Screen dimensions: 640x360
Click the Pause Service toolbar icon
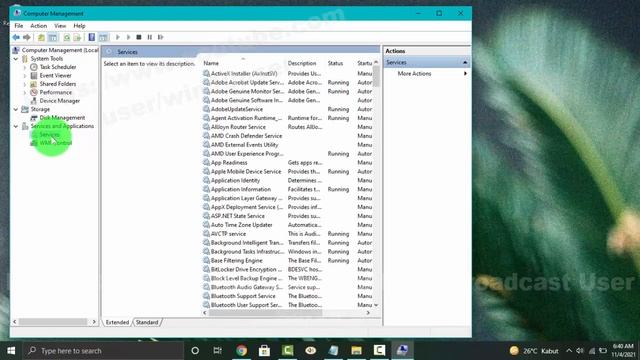[x=150, y=37]
